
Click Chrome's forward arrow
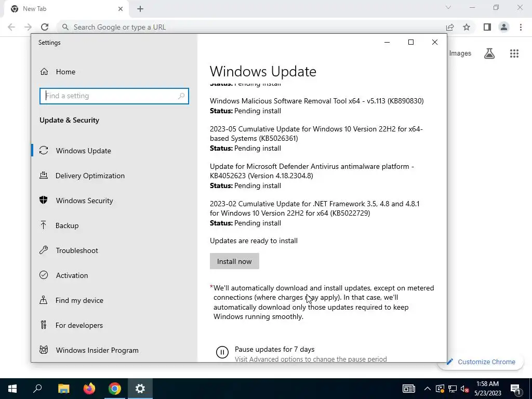(x=28, y=27)
